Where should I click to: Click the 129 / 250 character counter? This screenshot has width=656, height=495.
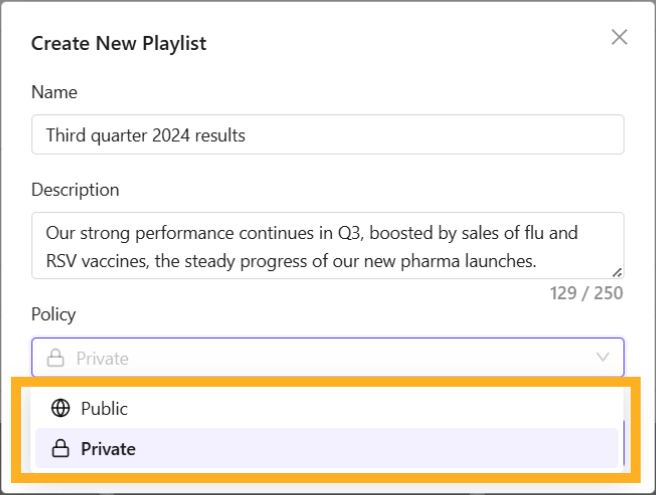point(586,294)
